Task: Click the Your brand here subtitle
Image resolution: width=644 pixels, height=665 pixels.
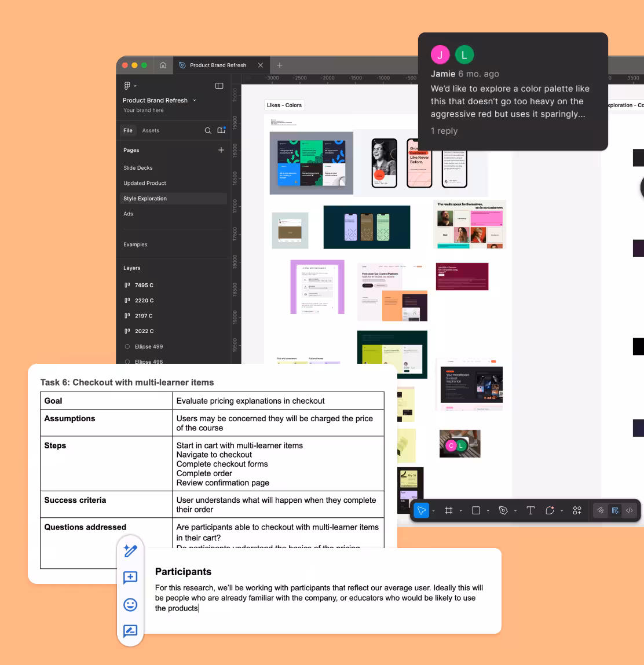Action: click(143, 110)
